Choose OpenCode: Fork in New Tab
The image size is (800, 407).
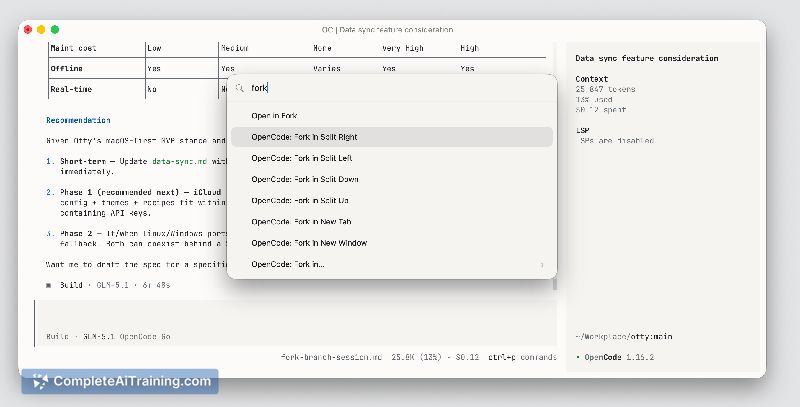coord(391,222)
